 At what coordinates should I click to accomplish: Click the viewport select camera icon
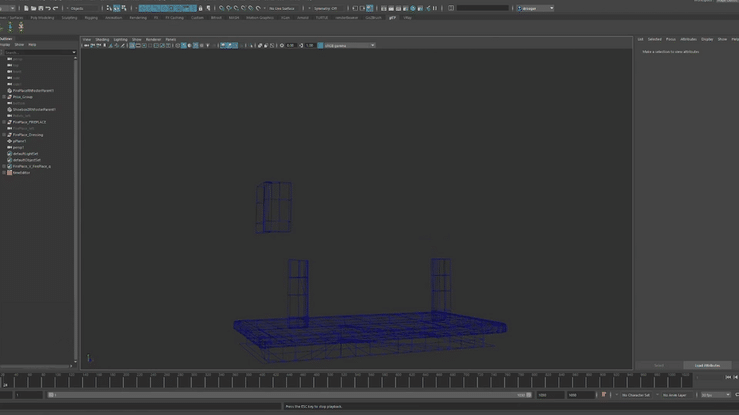[x=86, y=46]
